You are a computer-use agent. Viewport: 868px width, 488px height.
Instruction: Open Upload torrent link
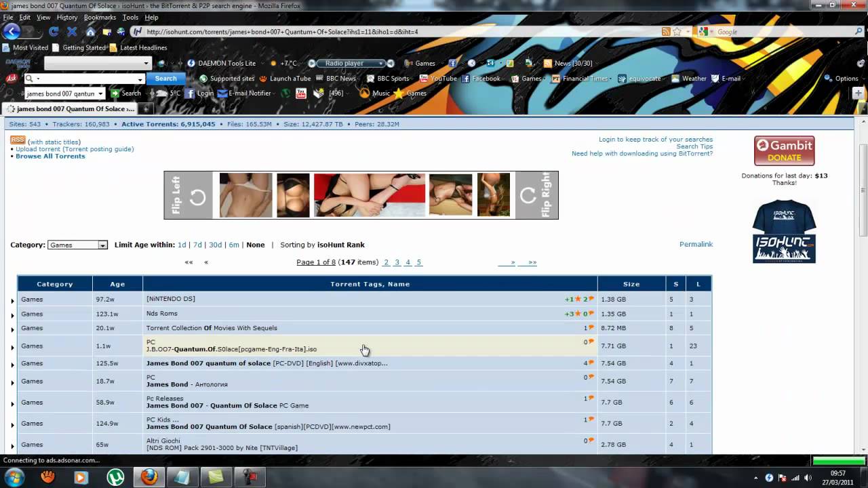click(38, 149)
